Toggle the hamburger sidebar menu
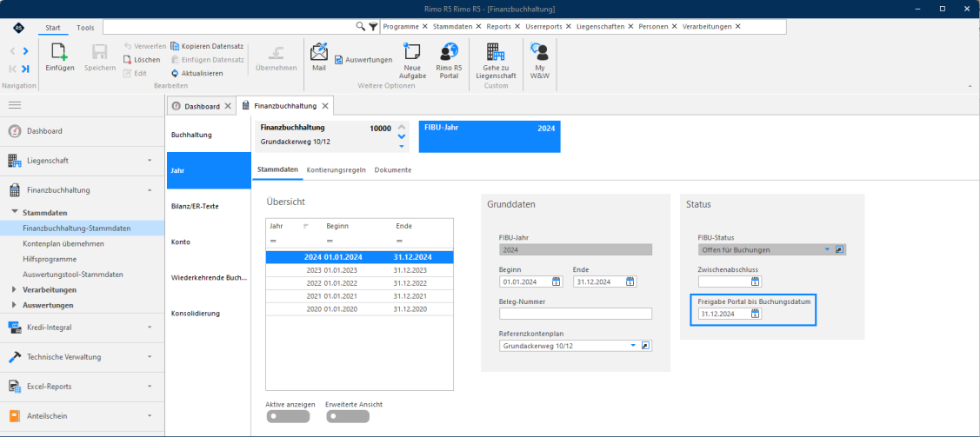 click(15, 105)
